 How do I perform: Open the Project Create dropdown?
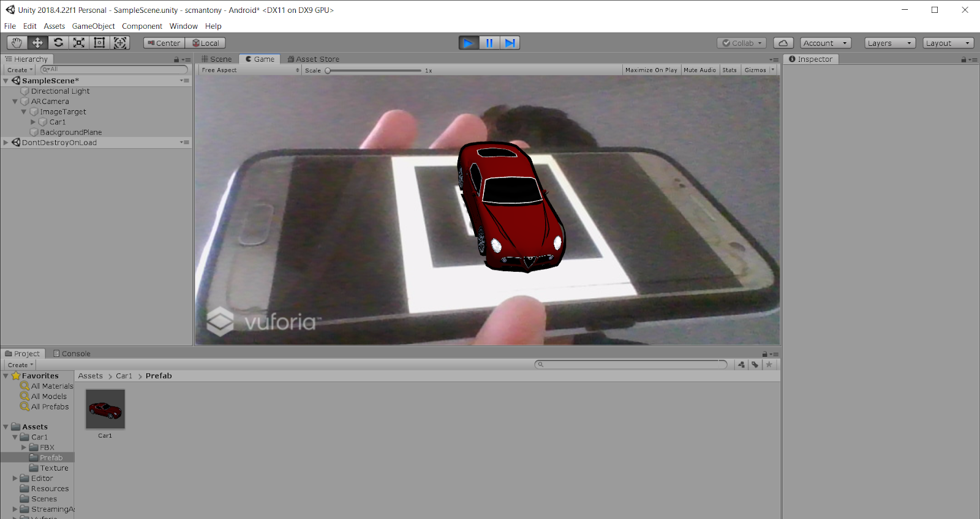pyautogui.click(x=20, y=365)
